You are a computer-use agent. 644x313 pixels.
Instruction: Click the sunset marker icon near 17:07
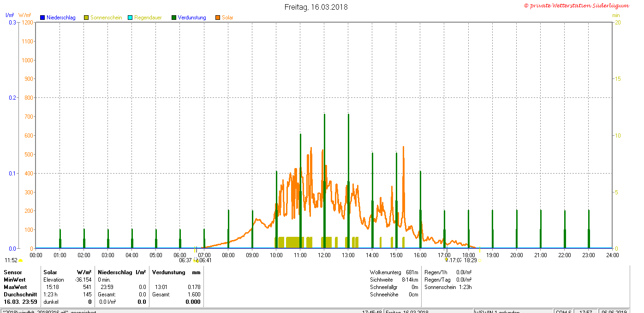pyautogui.click(x=446, y=260)
